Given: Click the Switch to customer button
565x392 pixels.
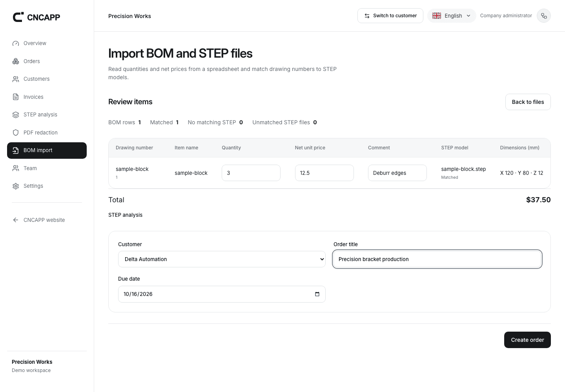Looking at the screenshot, I should 390,16.
